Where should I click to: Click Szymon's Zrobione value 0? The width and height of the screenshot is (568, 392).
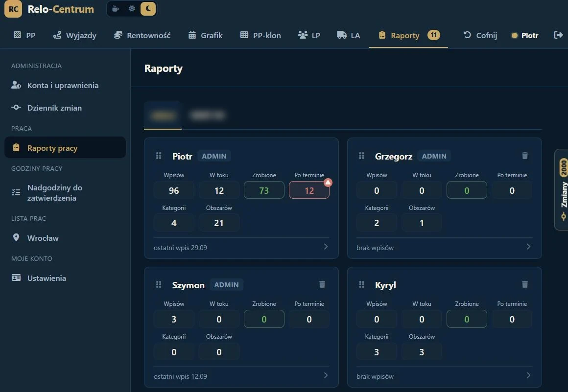[x=264, y=319]
